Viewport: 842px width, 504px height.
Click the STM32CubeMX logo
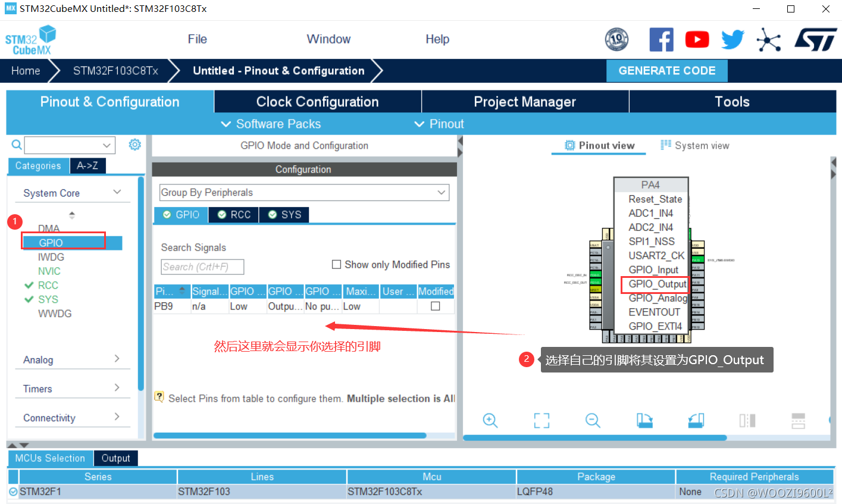click(31, 40)
